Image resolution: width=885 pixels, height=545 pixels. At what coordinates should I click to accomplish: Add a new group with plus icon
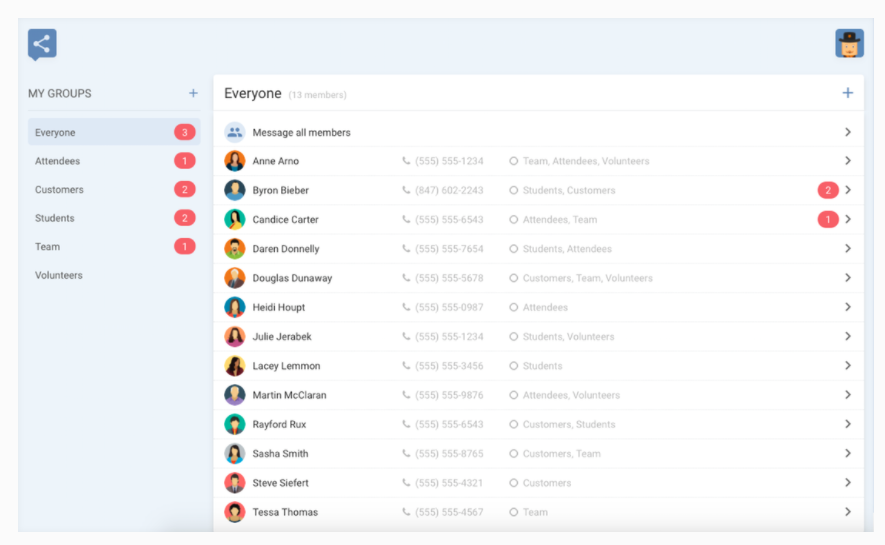(x=193, y=93)
